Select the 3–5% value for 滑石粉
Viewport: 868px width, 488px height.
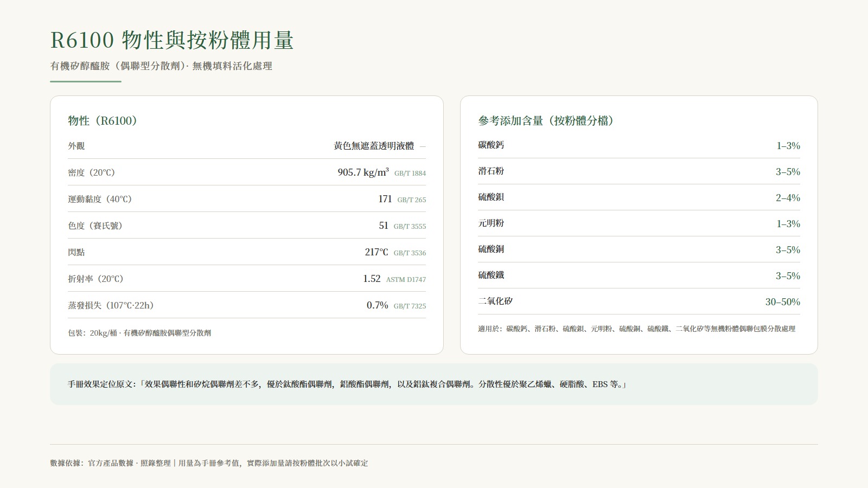click(x=788, y=171)
